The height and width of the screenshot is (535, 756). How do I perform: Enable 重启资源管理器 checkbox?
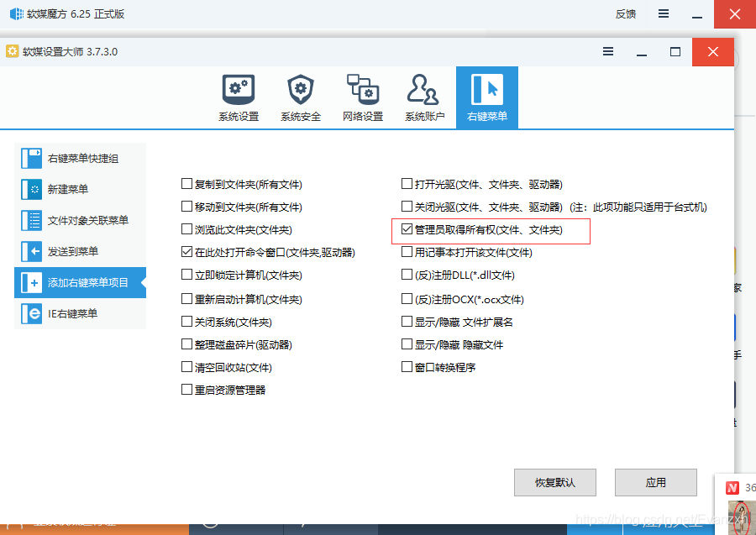click(x=186, y=389)
